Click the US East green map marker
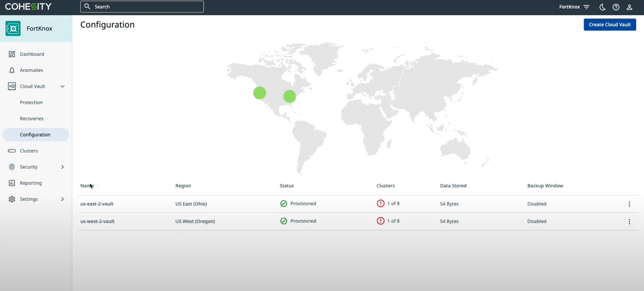The image size is (644, 291). (x=289, y=96)
